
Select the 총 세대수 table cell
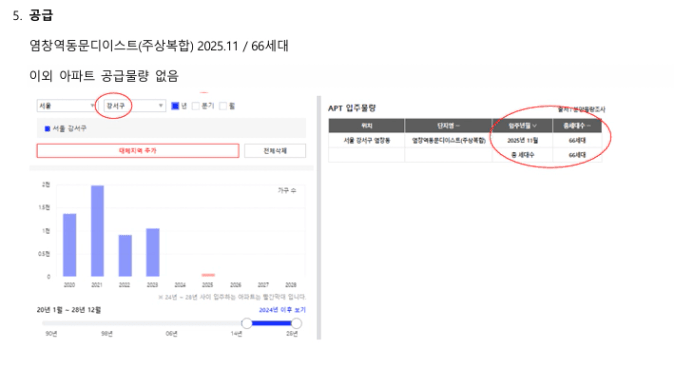pyautogui.click(x=522, y=155)
